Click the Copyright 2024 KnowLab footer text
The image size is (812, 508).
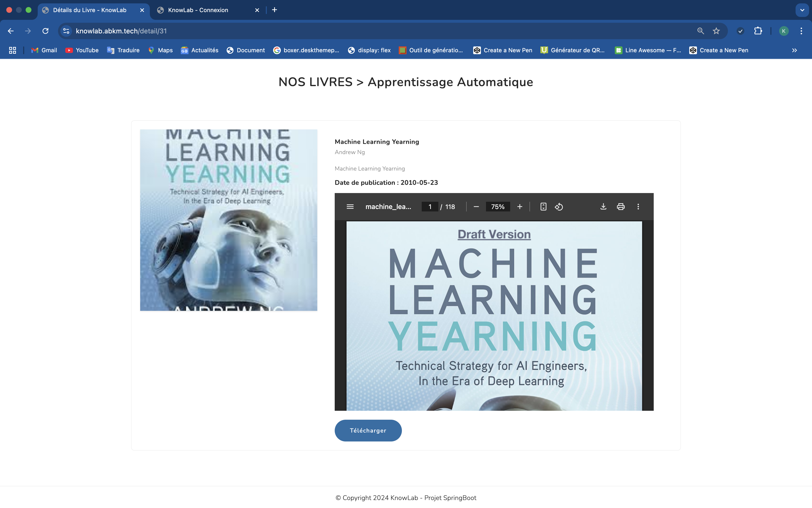pyautogui.click(x=406, y=498)
